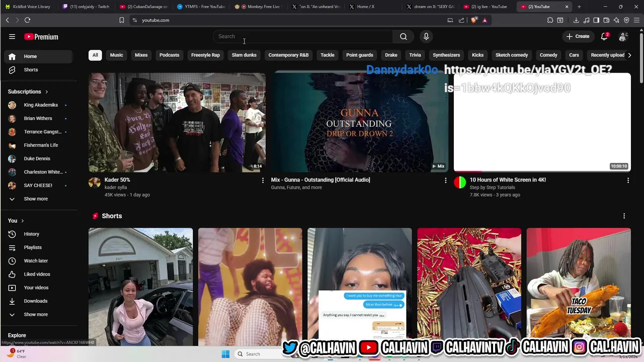Open the browser playlist music note icon
Viewport: 644px width, 362px height.
[x=586, y=20]
